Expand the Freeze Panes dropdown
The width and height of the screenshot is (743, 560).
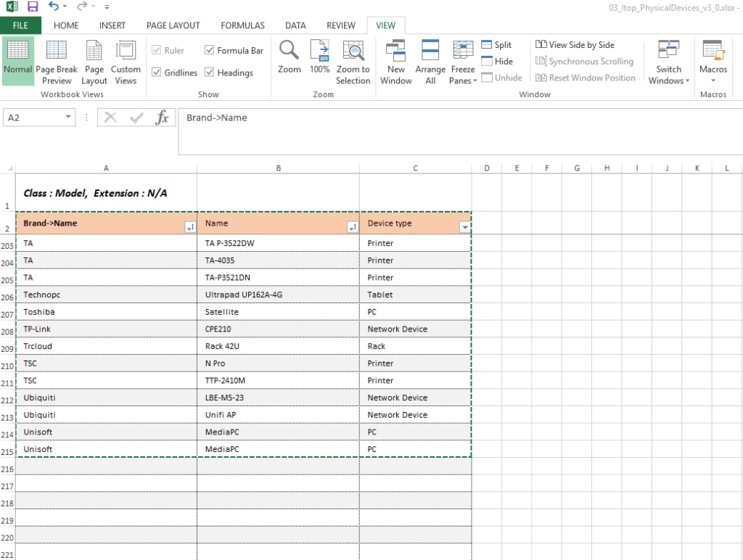pyautogui.click(x=463, y=70)
